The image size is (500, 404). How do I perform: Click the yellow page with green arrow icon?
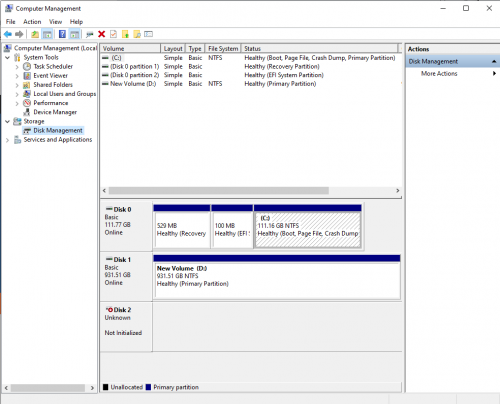(x=125, y=34)
